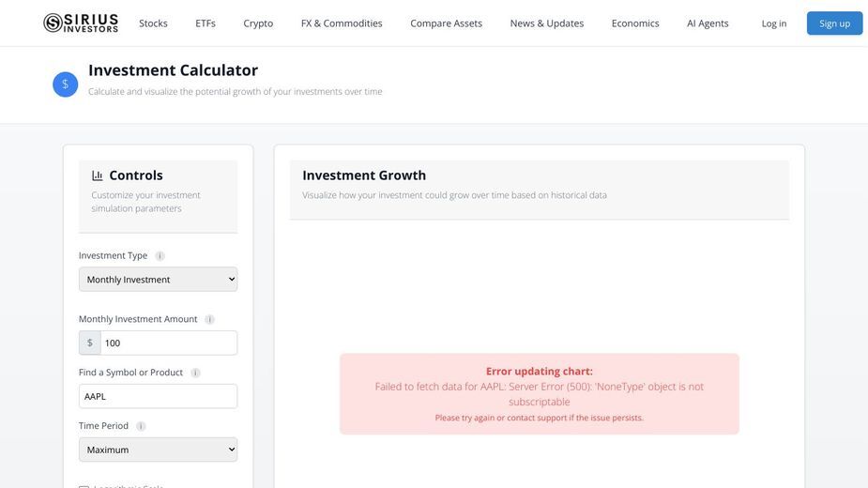Click the bar chart icon in Controls header
Image resolution: width=868 pixels, height=488 pixels.
(x=98, y=175)
